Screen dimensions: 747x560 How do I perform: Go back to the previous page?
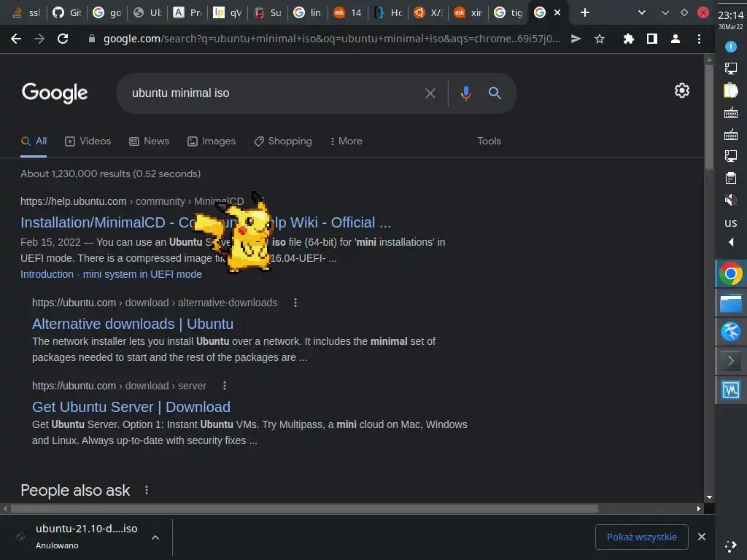16,39
